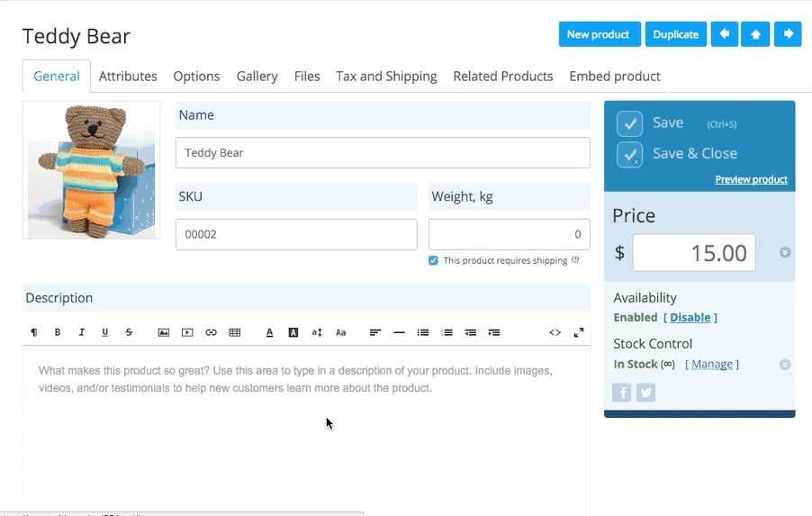The image size is (812, 516).
Task: Insert a horizontal line
Action: click(400, 332)
